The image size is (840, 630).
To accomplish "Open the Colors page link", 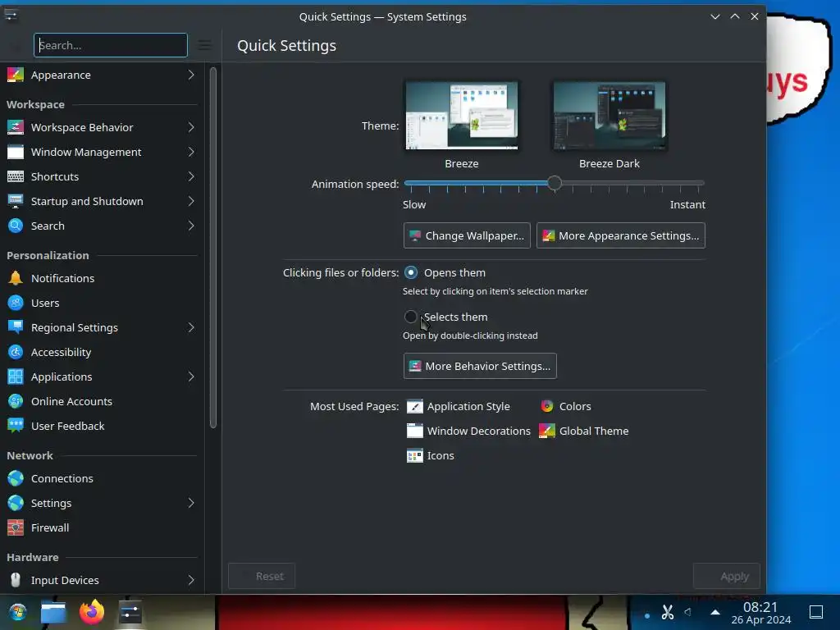I will point(566,407).
